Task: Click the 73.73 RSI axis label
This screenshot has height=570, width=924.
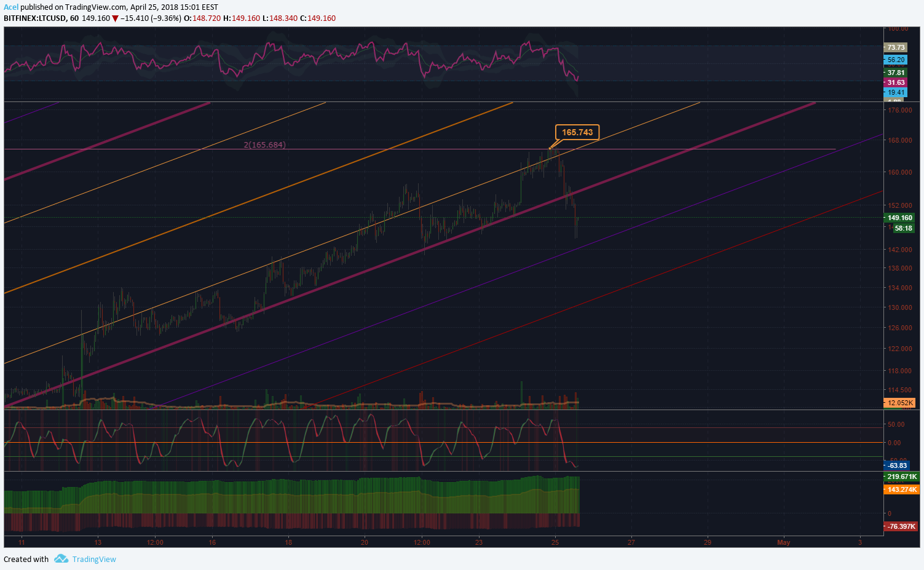Action: 896,47
